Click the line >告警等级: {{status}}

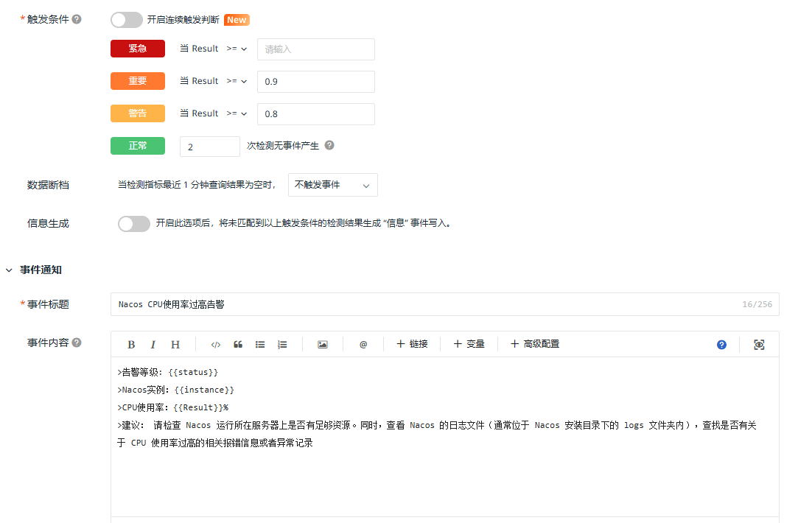click(x=168, y=372)
